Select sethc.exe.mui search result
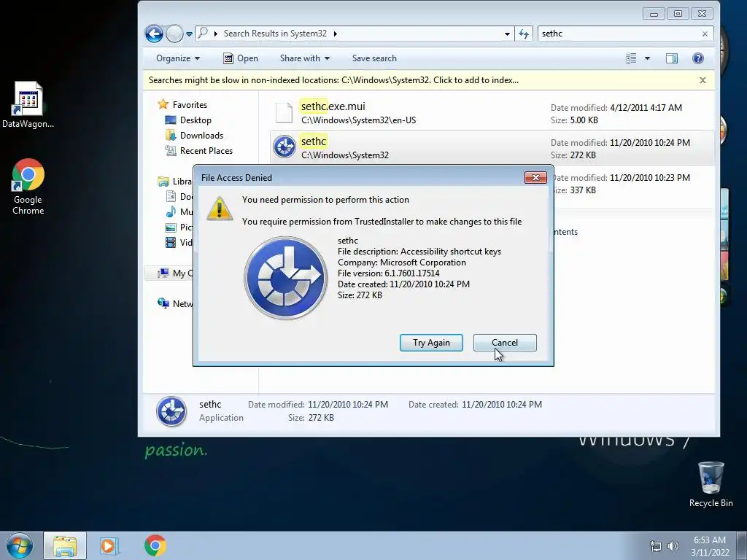 [492, 113]
